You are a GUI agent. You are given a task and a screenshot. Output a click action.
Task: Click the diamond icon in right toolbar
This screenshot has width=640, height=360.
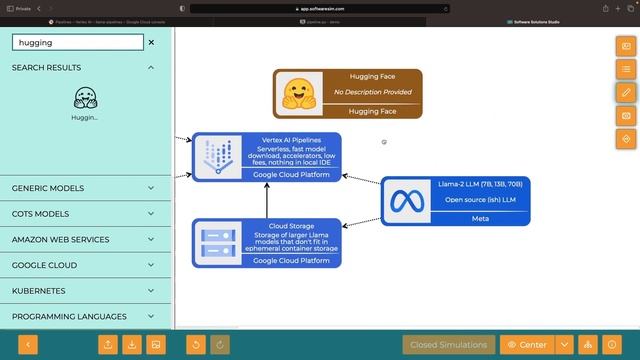(x=626, y=139)
